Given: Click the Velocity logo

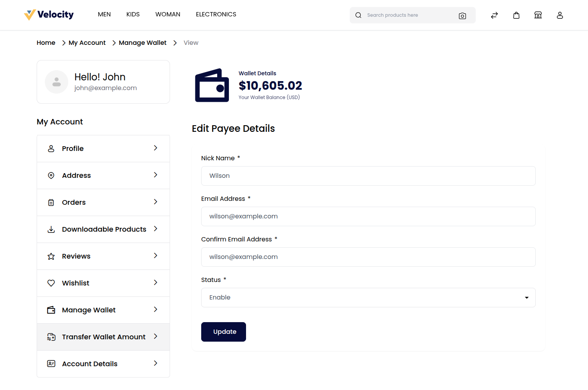Looking at the screenshot, I should pos(48,14).
